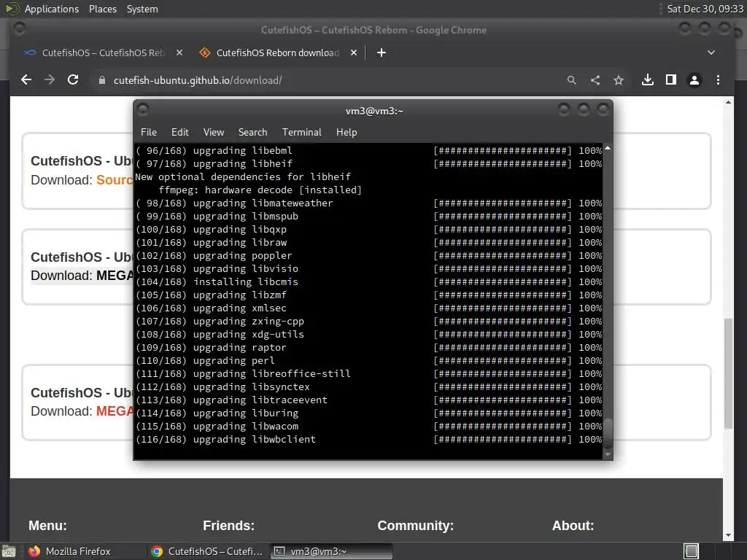This screenshot has height=560, width=747.
Task: Click the terminal window menu button in the titlebar
Action: (x=143, y=110)
